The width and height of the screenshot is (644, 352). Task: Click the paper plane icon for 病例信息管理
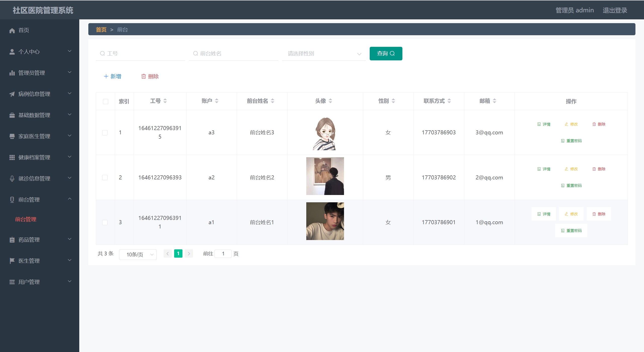tap(12, 94)
